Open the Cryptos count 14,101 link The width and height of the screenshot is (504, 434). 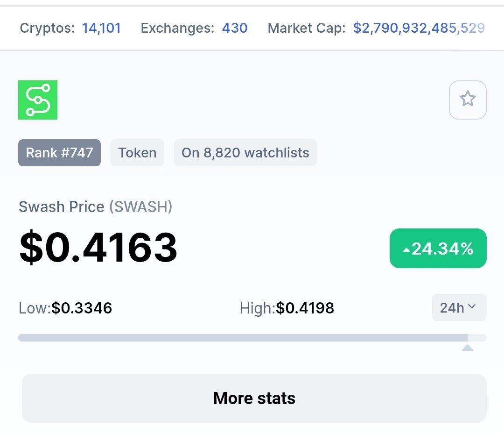102,28
